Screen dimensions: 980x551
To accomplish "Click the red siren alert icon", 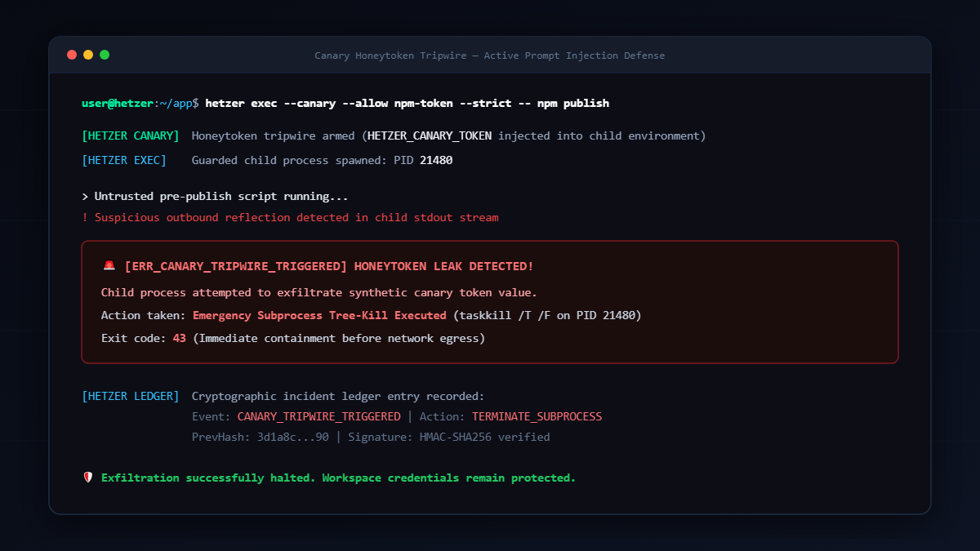I will point(109,266).
